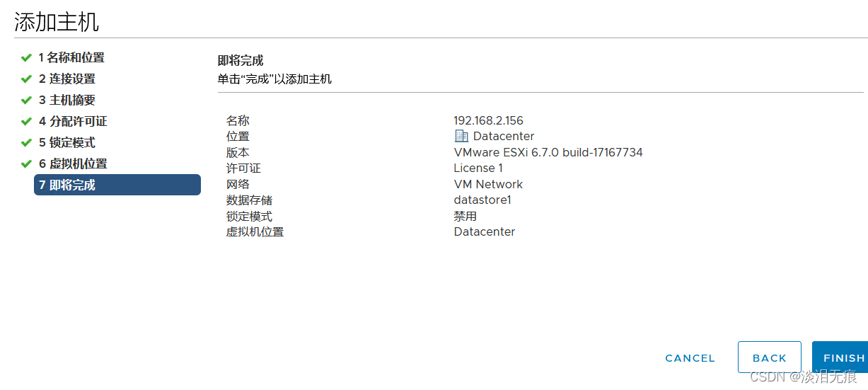Go back with the BACK button

770,357
